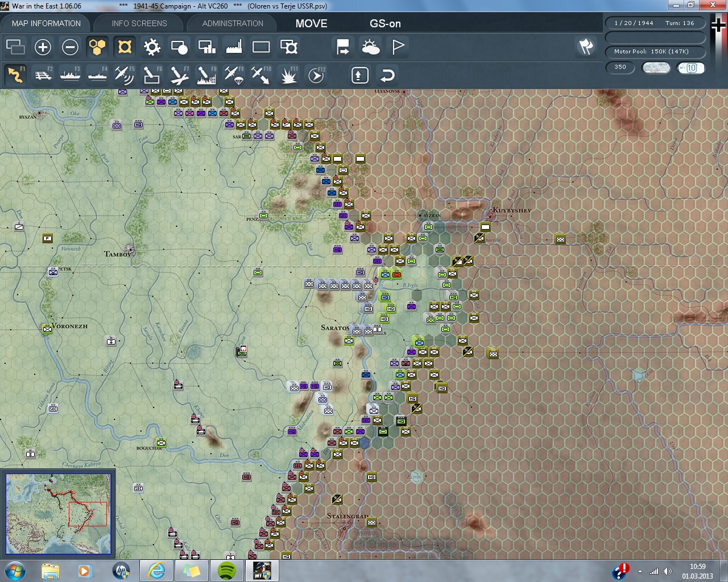Viewport: 728px width, 582px height.
Task: Select the red unit counter near B.Irgiz
Action: coord(396,275)
